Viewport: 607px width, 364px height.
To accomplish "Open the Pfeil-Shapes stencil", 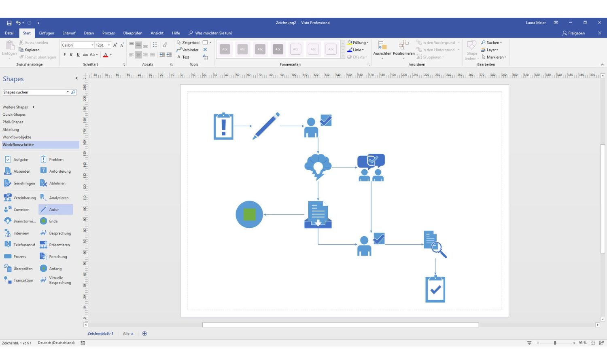I will (x=13, y=122).
